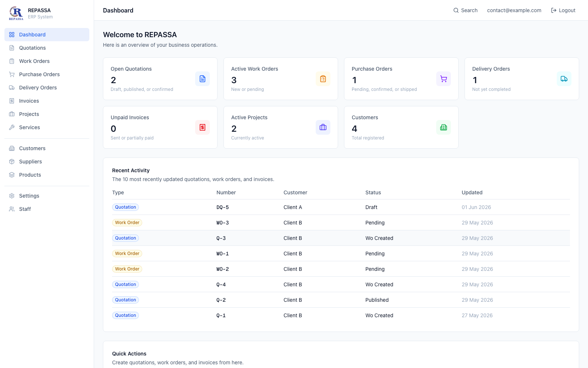The height and width of the screenshot is (368, 588).
Task: Open the Active Work Orders summary card
Action: 281,79
